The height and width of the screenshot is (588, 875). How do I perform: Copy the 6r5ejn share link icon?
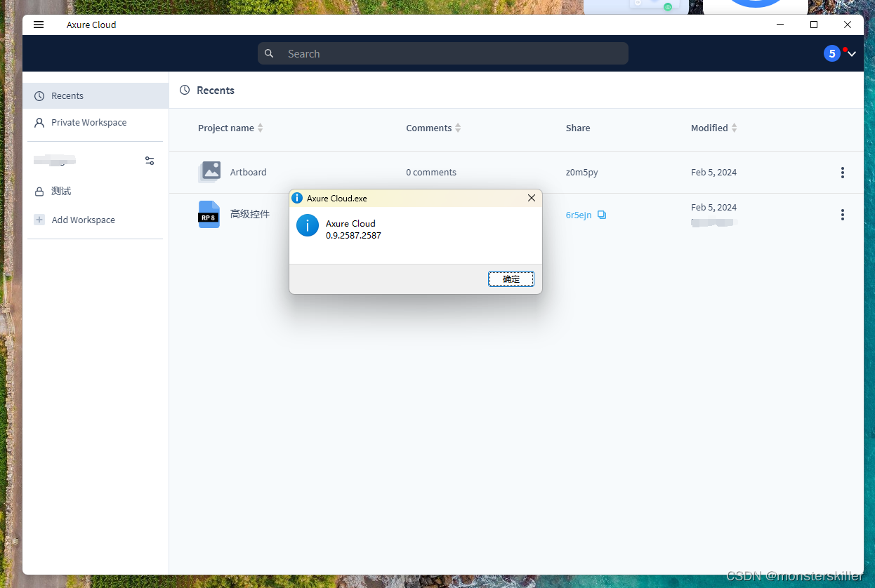[602, 215]
